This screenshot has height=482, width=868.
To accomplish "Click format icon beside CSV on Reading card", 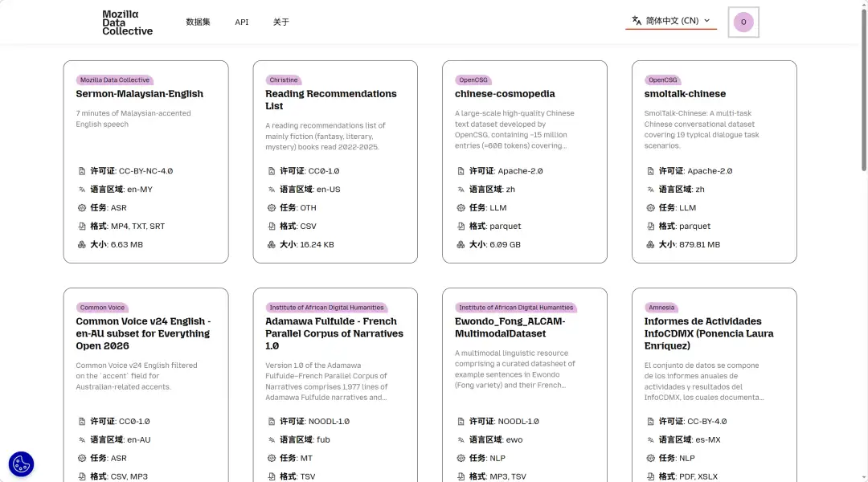I will 272,227.
